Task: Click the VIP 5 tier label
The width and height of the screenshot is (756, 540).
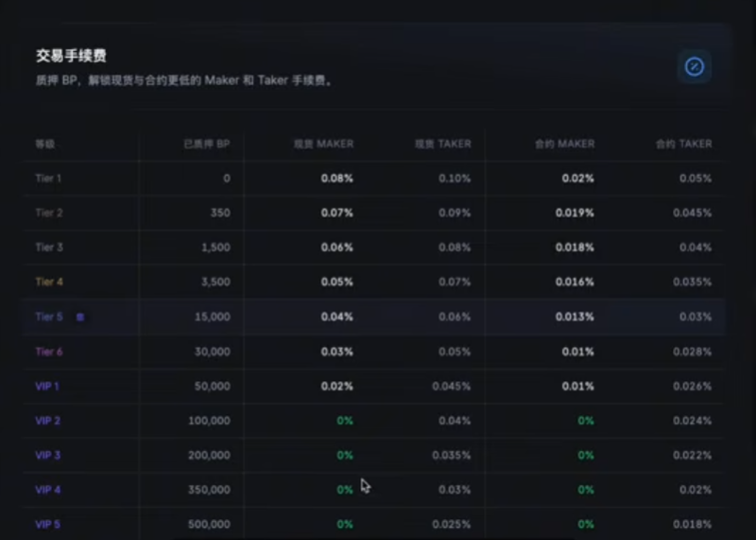Action: coord(48,524)
